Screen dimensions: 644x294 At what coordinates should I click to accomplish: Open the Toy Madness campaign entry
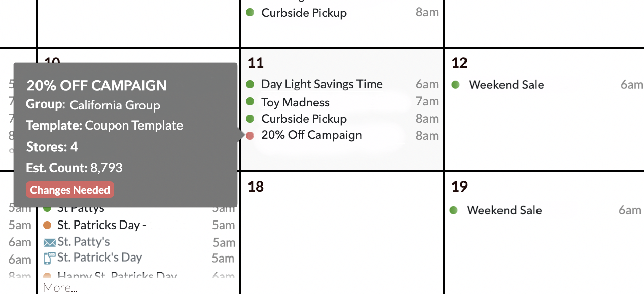tap(295, 102)
